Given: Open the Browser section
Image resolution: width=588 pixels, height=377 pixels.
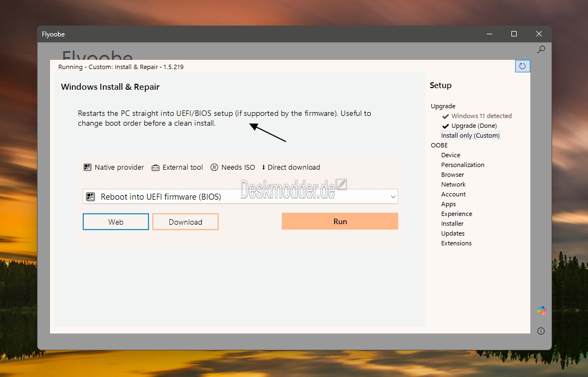Looking at the screenshot, I should [453, 175].
